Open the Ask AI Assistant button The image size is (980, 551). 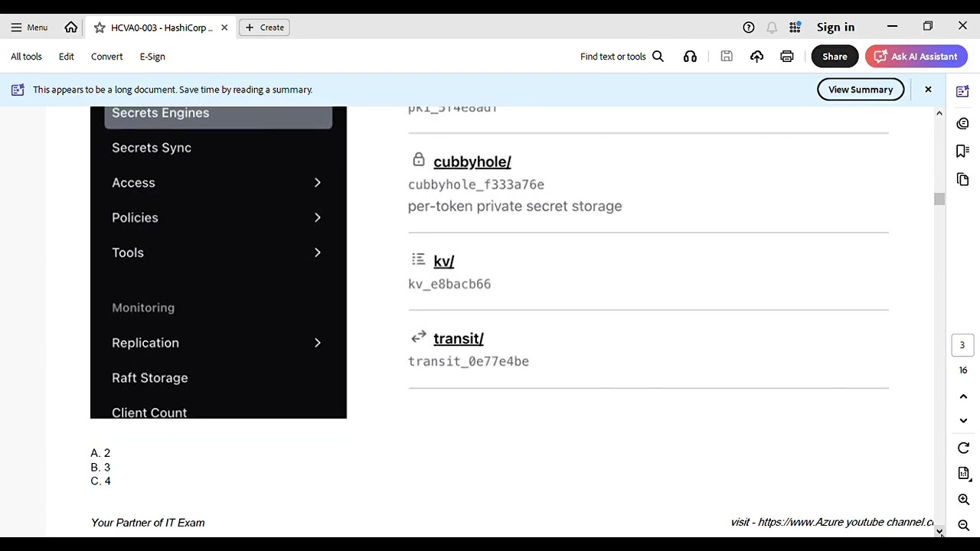916,57
